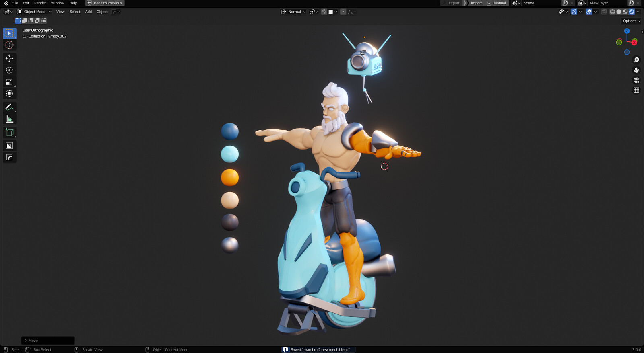Viewport: 644px width, 353px height.
Task: Switch to wireframe viewport shading
Action: [612, 12]
